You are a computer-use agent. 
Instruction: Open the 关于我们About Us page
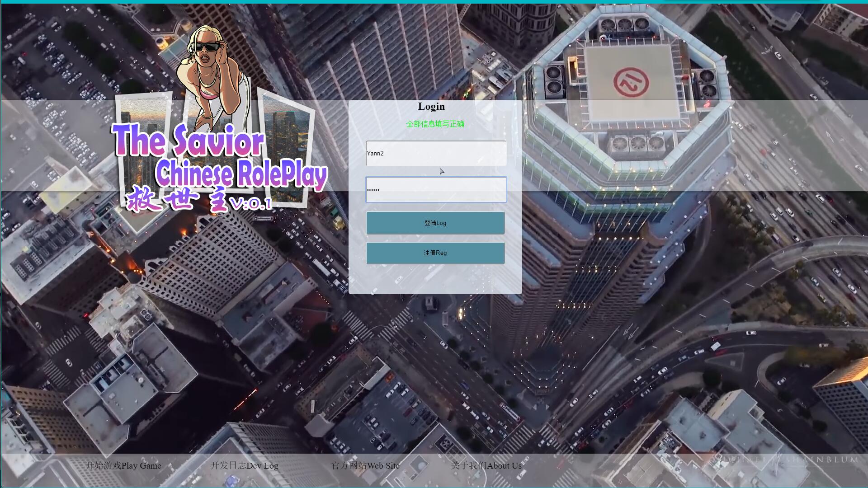tap(486, 466)
